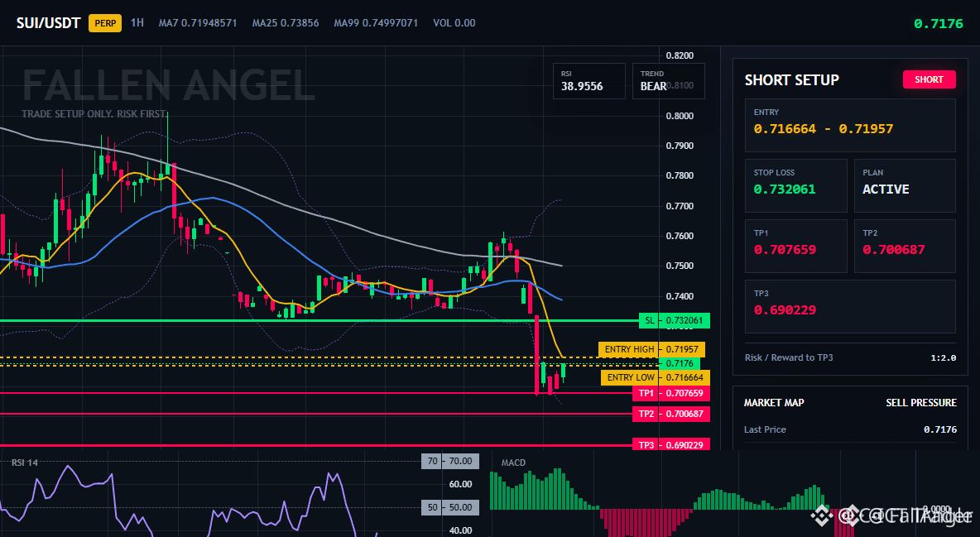Viewport: 980px width, 537px height.
Task: Click the red TP2 0.700687 chart label
Action: [671, 414]
